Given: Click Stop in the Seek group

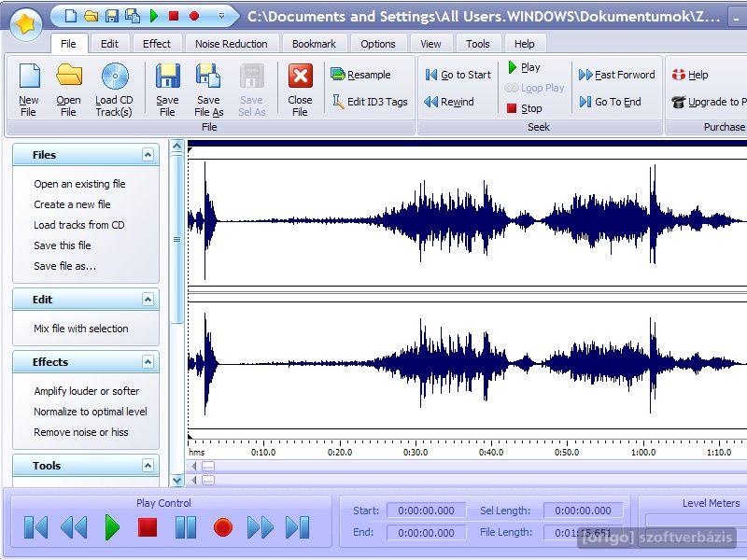Looking at the screenshot, I should [x=524, y=108].
